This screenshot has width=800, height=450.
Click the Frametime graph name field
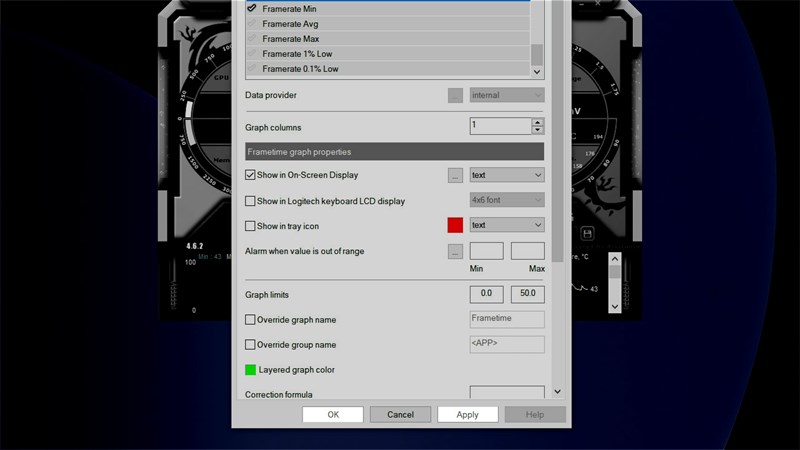point(507,319)
